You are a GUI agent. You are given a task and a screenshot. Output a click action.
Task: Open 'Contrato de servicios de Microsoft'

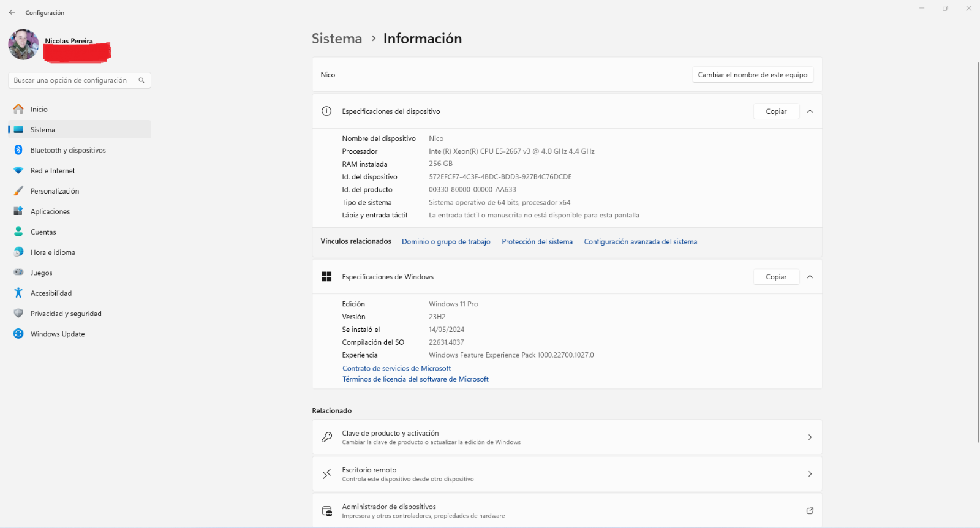396,368
